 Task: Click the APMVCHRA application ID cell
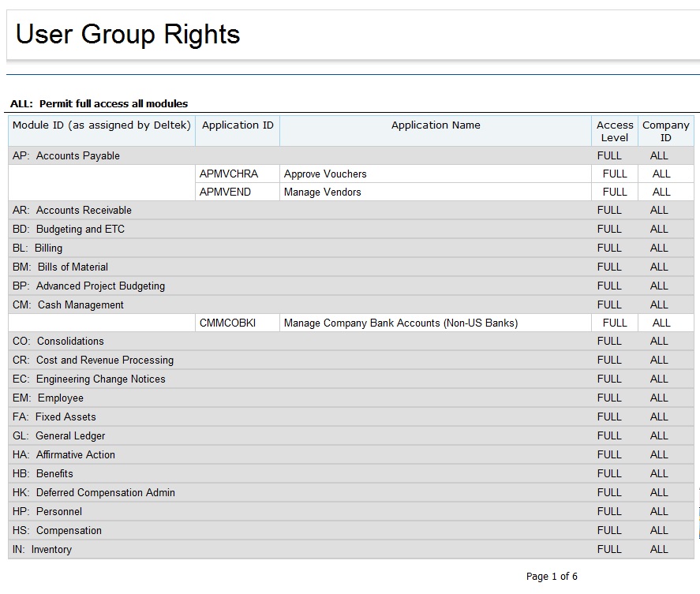pyautogui.click(x=229, y=174)
